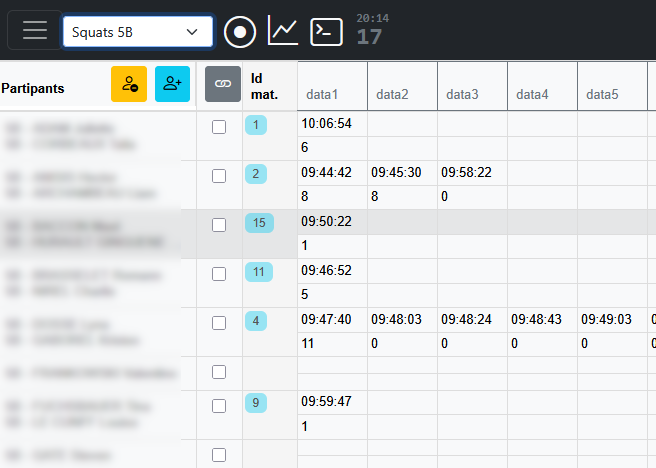Click the Partipants header label

point(33,88)
